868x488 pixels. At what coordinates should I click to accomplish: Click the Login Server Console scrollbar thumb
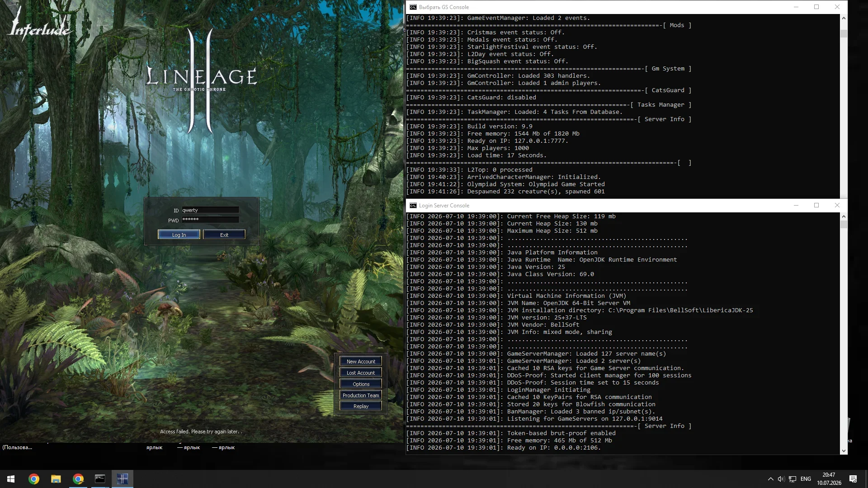844,224
